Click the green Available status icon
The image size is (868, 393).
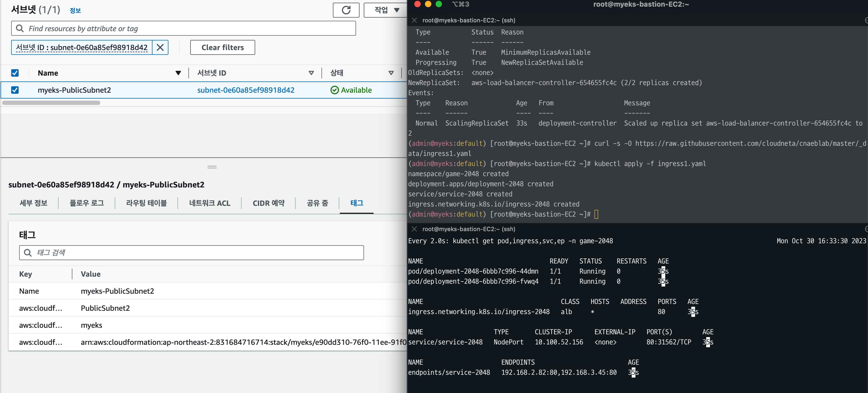click(x=334, y=90)
